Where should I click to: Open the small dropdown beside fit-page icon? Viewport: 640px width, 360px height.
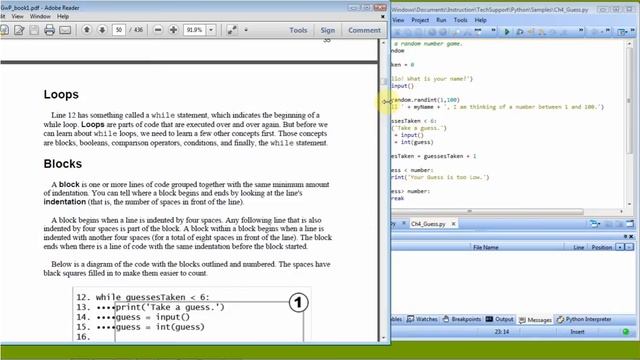246,30
